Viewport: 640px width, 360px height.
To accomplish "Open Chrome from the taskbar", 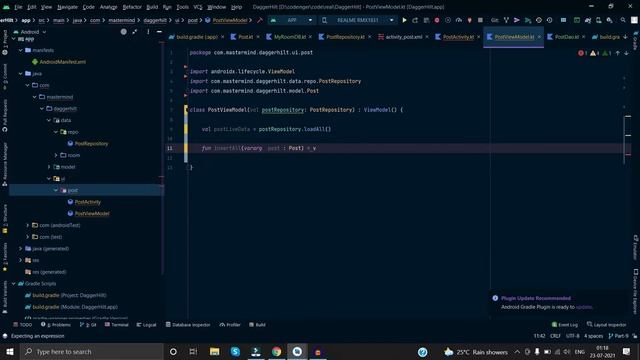I will click(x=276, y=351).
